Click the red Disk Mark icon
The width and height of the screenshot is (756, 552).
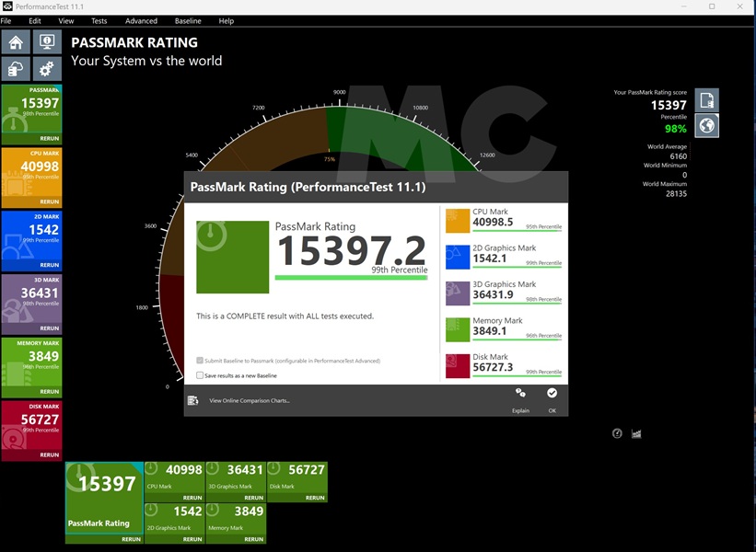(458, 366)
